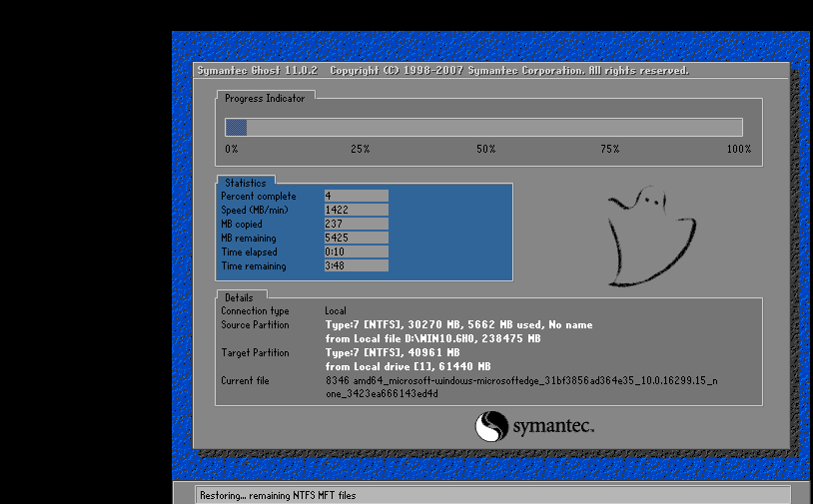
Task: Click the Symantec yin-yang logo icon
Action: tap(491, 426)
